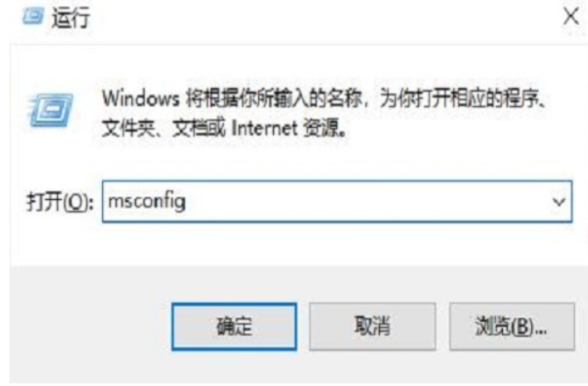Viewport: 588px width, 386px height.
Task: Cancel using the 取消 button
Action: (x=372, y=326)
